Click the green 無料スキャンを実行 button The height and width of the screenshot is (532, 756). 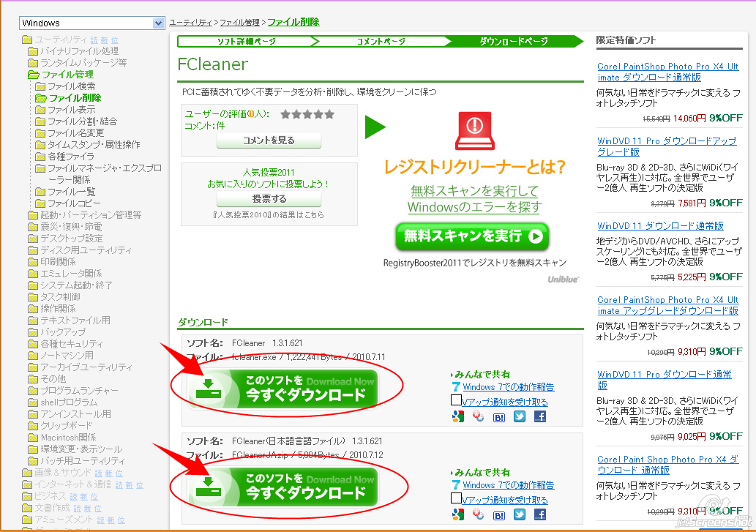[x=472, y=236]
